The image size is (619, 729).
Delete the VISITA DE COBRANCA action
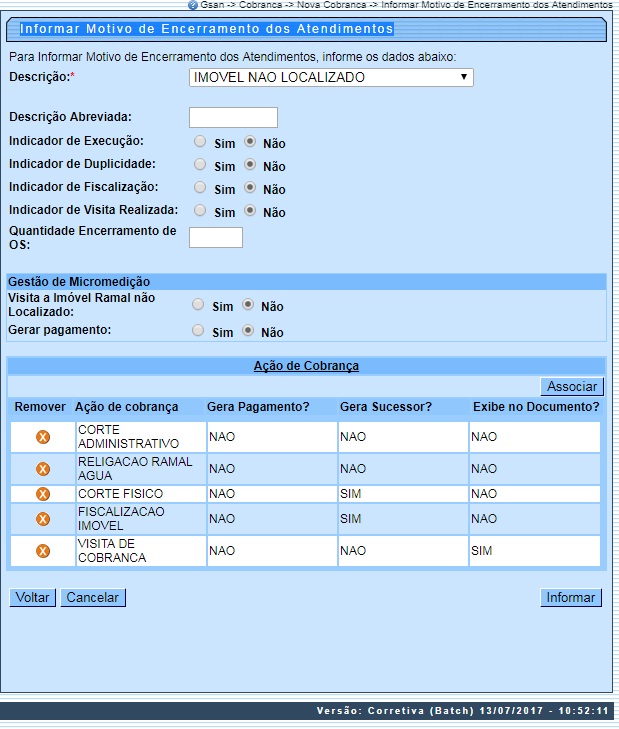click(42, 551)
